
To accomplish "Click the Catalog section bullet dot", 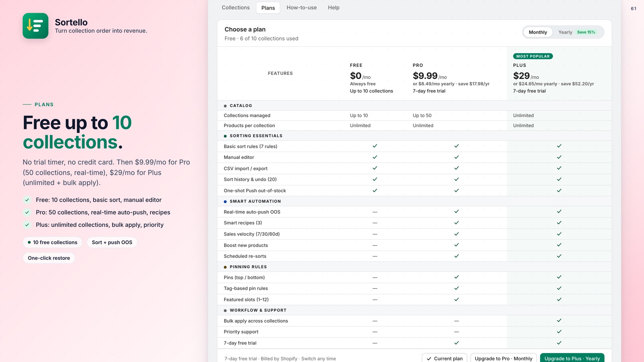I will [x=225, y=106].
